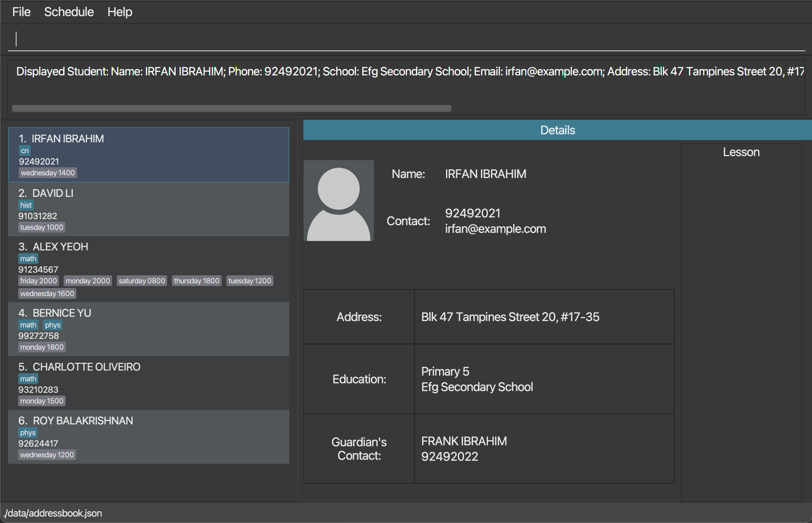This screenshot has width=812, height=523.
Task: Click guardian name FRANK IBRAHIM
Action: point(464,441)
